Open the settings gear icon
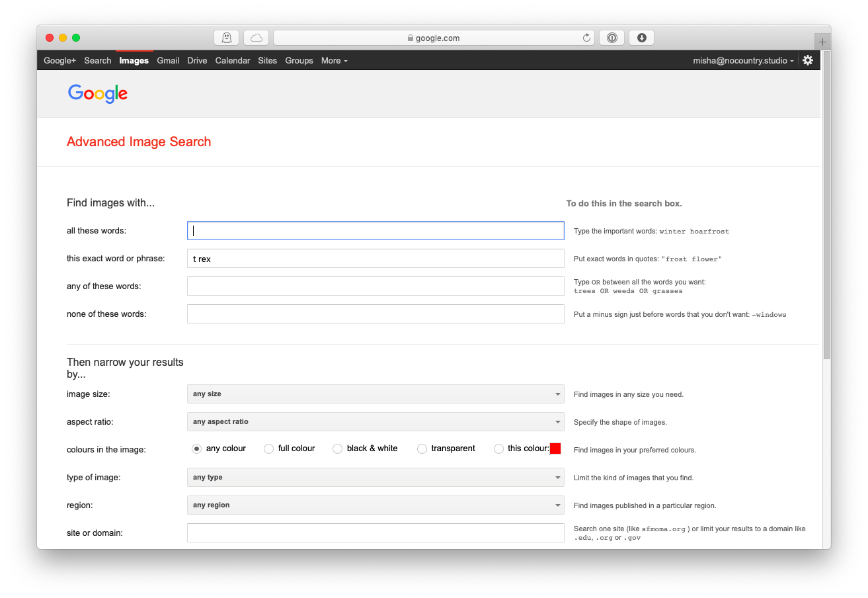 pos(808,60)
